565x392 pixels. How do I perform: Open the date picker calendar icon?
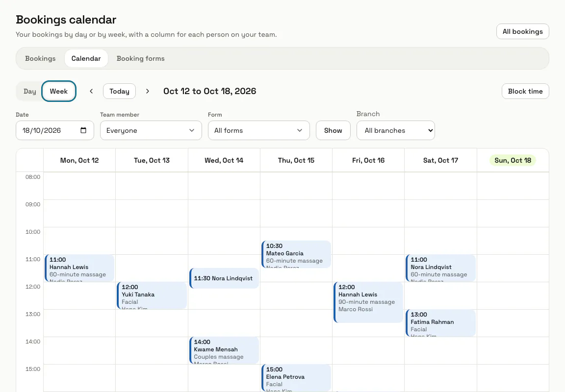83,130
